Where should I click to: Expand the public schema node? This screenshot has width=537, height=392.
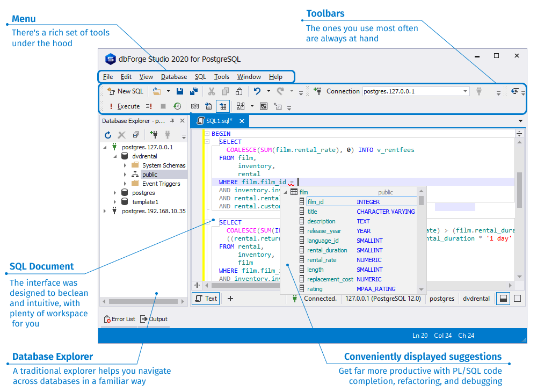(x=125, y=175)
